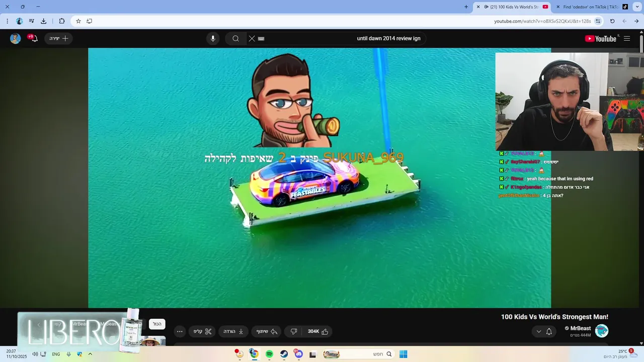Switch to the Find 'odedsvr' on TikTok tab

click(x=592, y=7)
